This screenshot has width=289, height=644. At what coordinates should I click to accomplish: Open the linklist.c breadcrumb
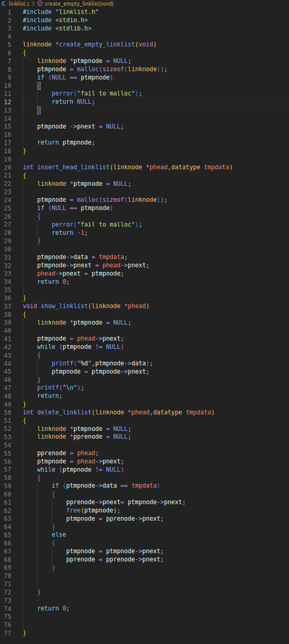pyautogui.click(x=20, y=4)
